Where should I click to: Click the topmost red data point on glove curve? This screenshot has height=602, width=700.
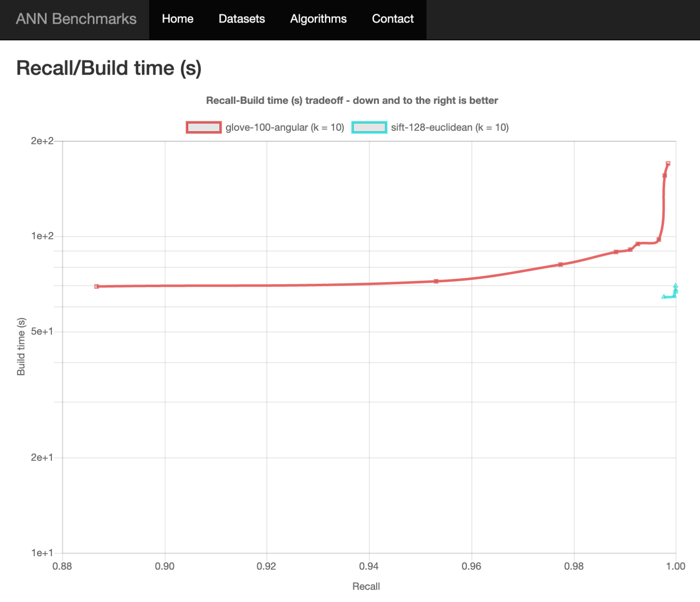668,163
